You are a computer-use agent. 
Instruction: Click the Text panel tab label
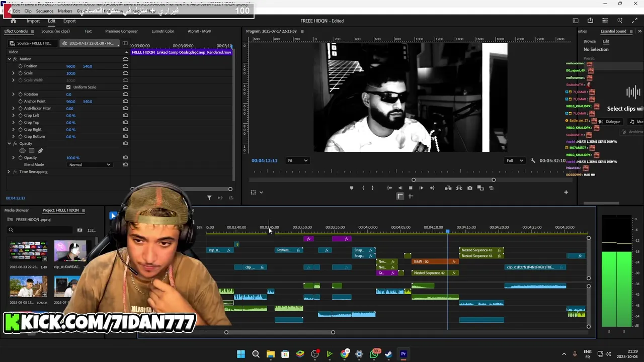pyautogui.click(x=88, y=31)
